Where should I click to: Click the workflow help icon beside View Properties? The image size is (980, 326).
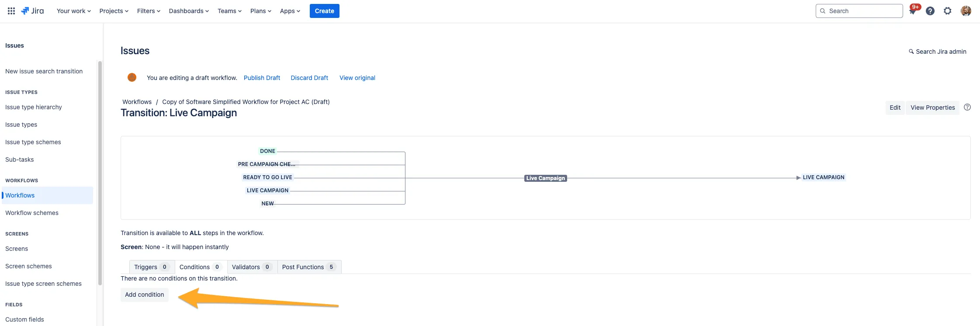[967, 107]
